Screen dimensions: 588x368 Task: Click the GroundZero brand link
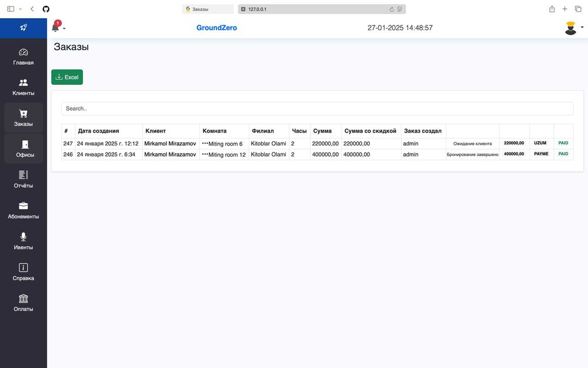click(x=217, y=28)
